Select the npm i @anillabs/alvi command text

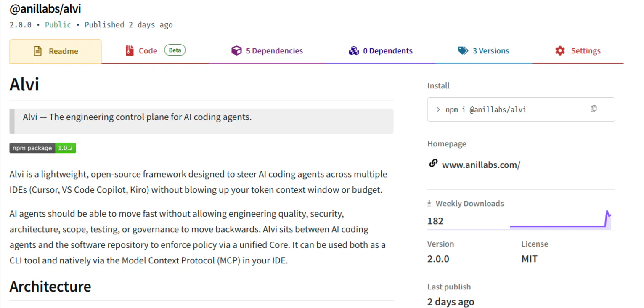[486, 110]
